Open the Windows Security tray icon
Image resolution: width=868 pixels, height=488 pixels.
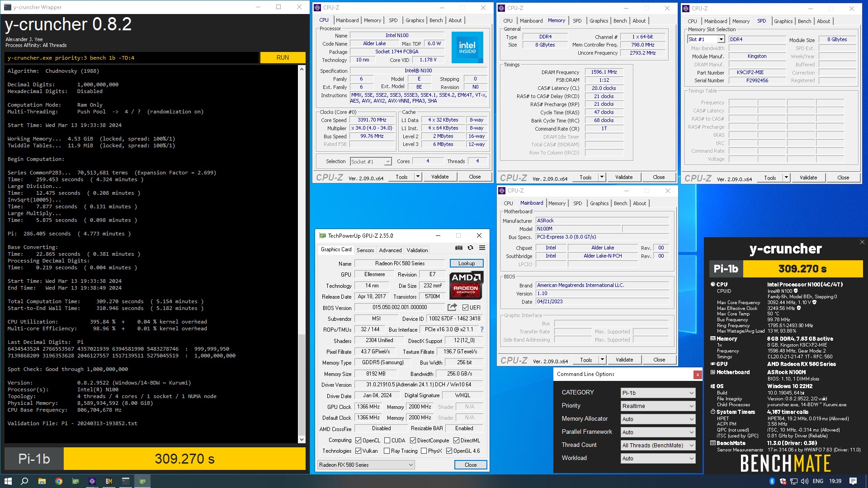783,481
